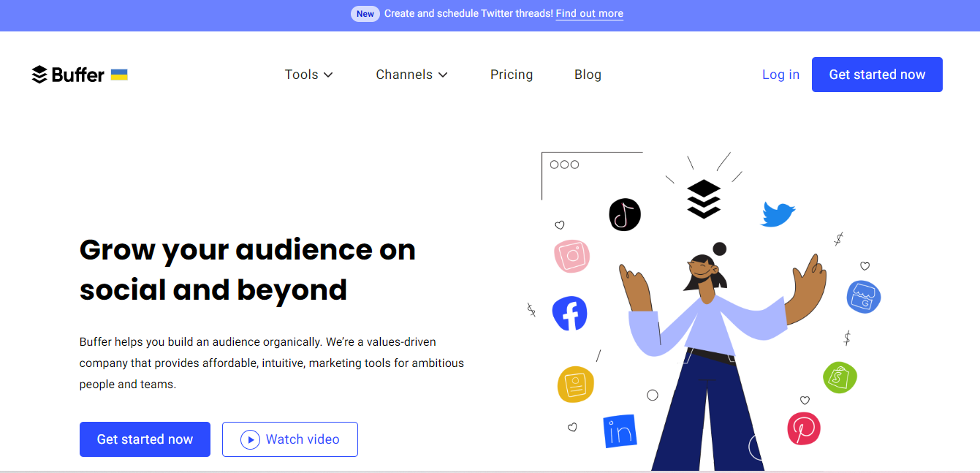The image size is (980, 473).
Task: Click the Buffer logo in header
Action: 68,75
